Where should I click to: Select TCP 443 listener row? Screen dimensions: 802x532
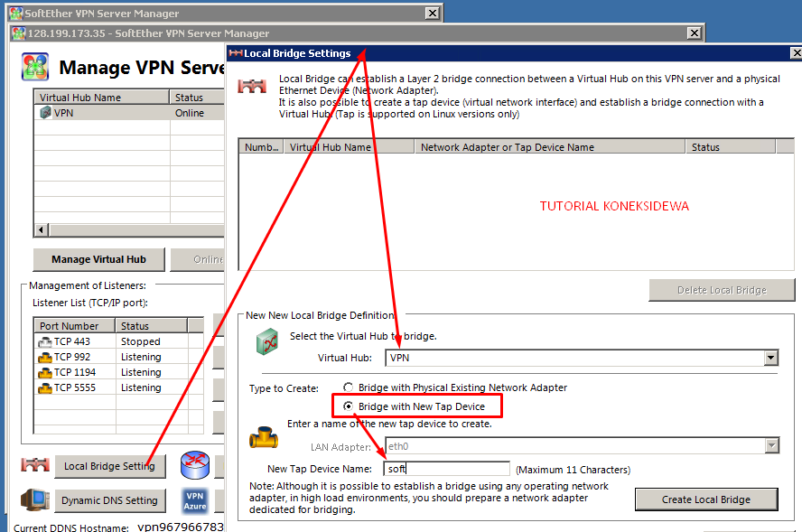[x=118, y=341]
